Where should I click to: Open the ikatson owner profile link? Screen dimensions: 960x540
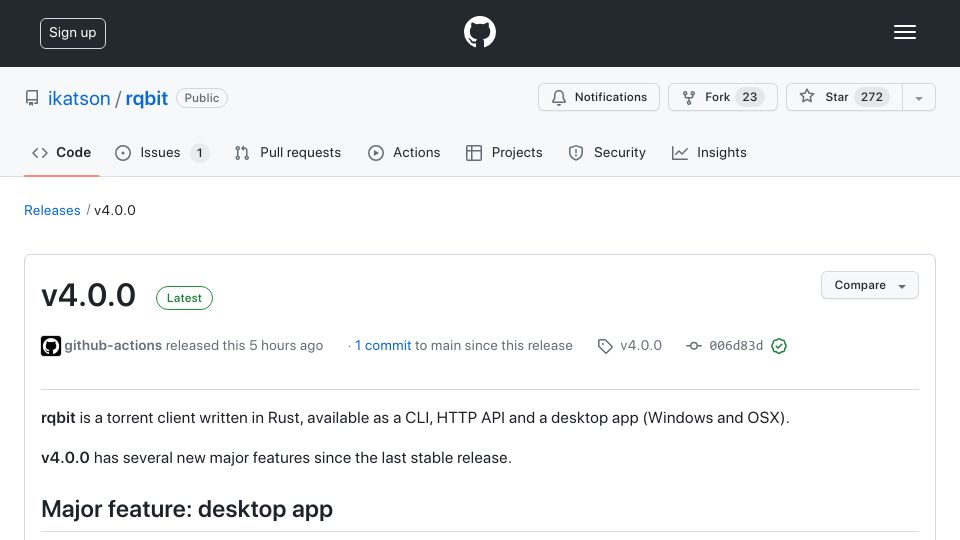click(79, 98)
